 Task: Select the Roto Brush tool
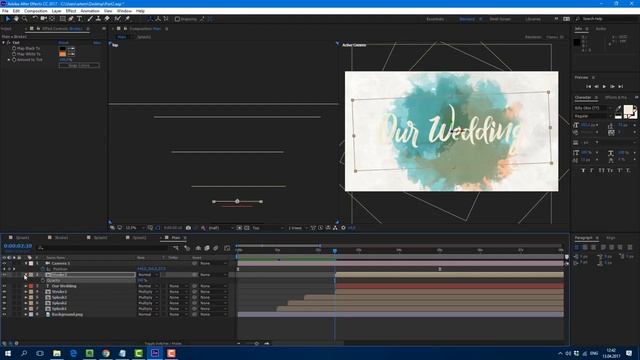coord(118,19)
